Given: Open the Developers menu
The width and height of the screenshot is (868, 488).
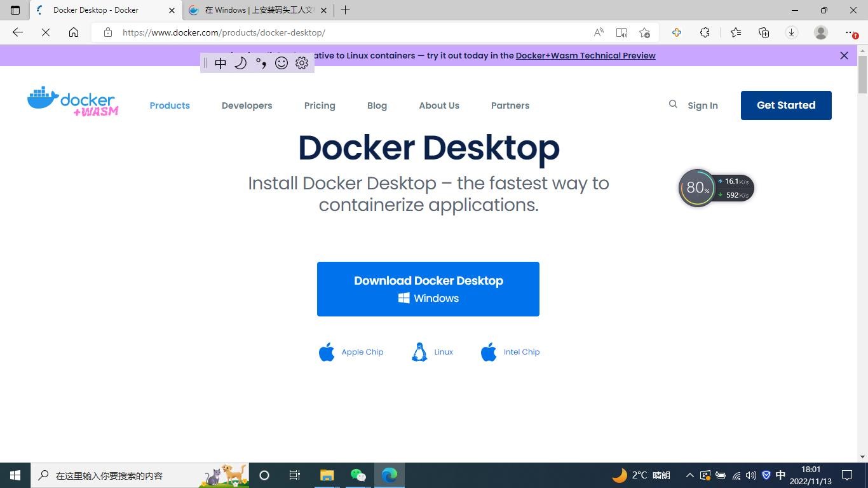Looking at the screenshot, I should 247,105.
